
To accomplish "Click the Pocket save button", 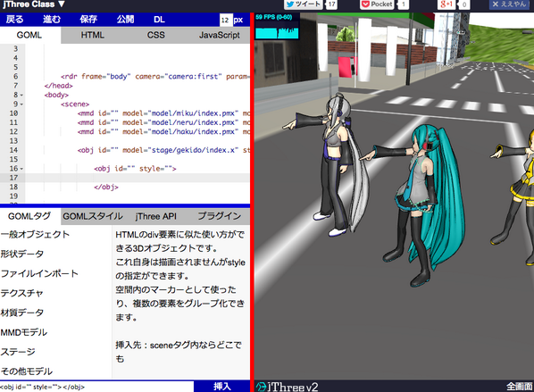I will click(377, 4).
